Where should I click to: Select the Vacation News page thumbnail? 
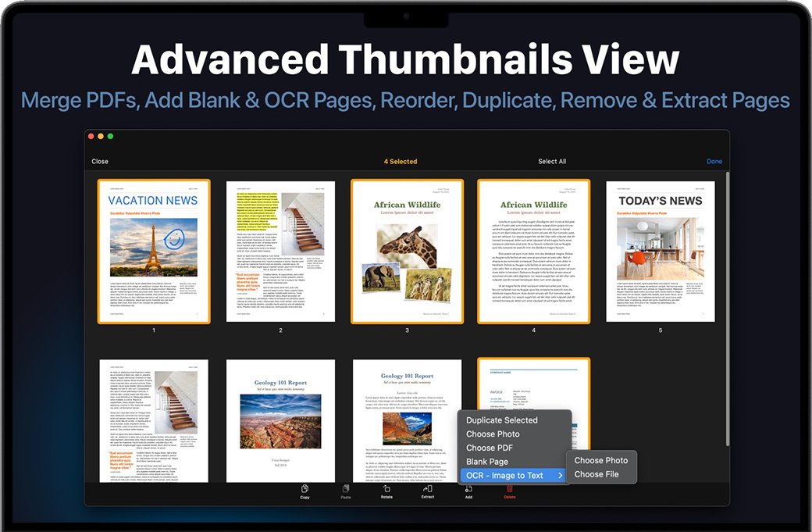point(154,252)
